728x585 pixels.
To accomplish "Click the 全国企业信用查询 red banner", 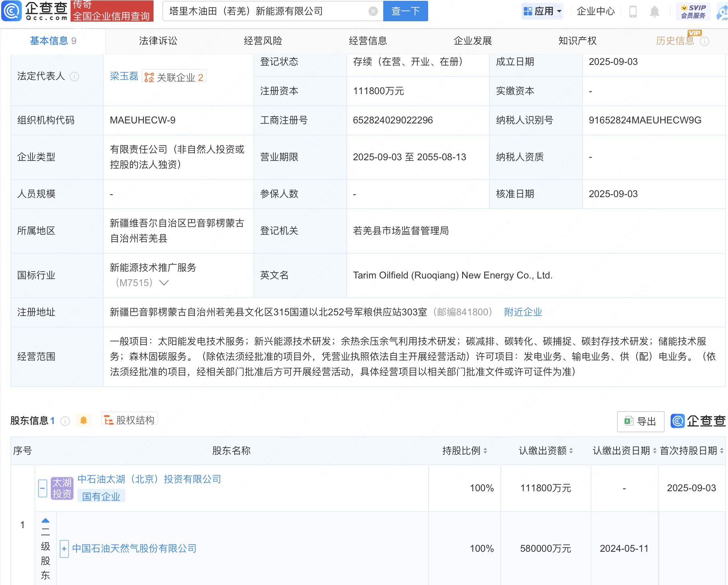I will point(112,11).
